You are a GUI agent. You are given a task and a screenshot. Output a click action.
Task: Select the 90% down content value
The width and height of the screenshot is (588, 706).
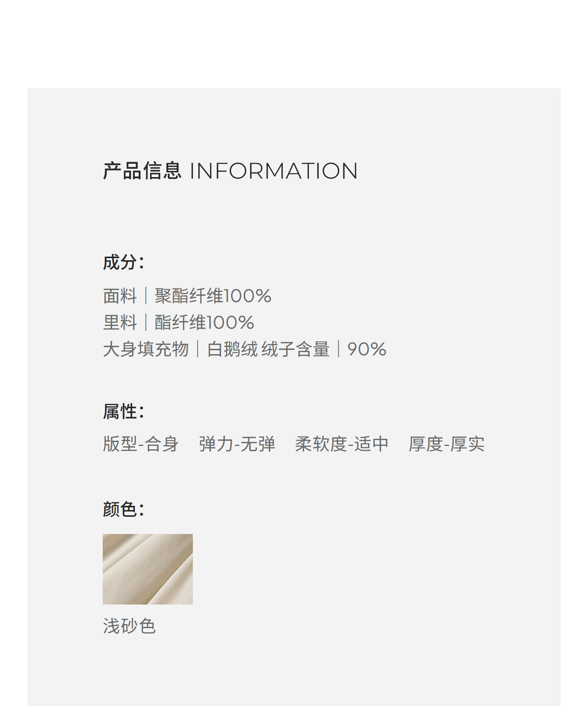[367, 349]
